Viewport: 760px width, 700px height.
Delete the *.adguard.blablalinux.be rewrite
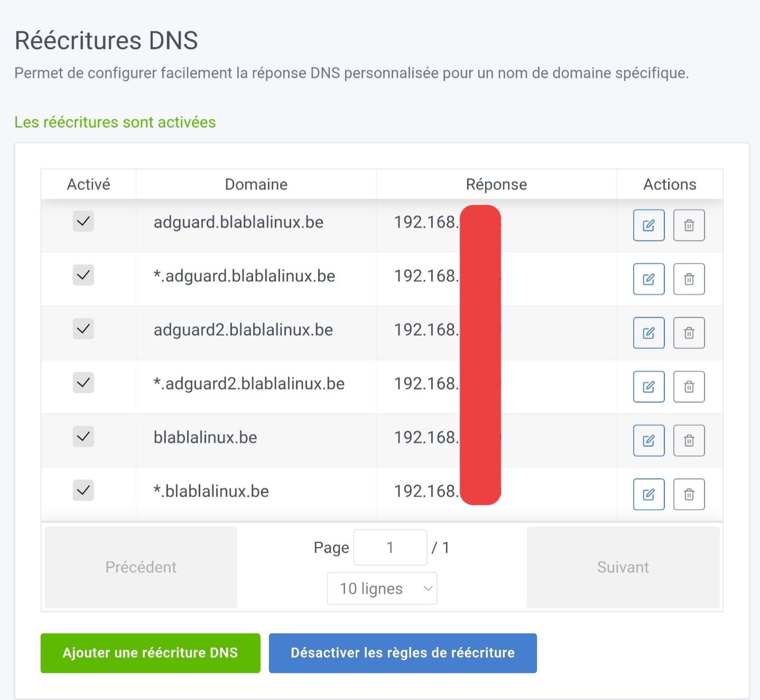[x=689, y=279]
